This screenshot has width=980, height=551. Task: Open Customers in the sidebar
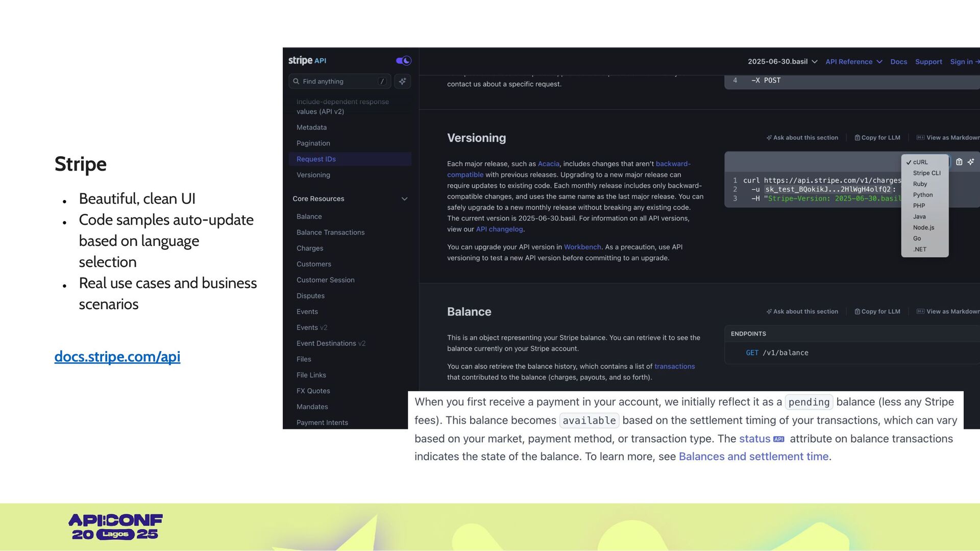coord(313,264)
